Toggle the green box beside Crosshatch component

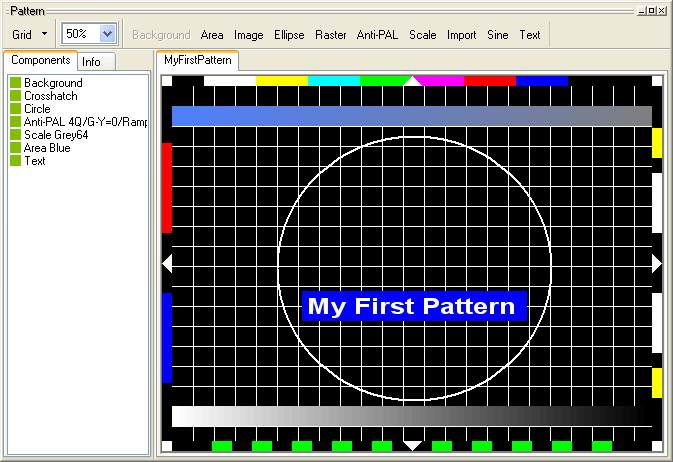point(16,96)
